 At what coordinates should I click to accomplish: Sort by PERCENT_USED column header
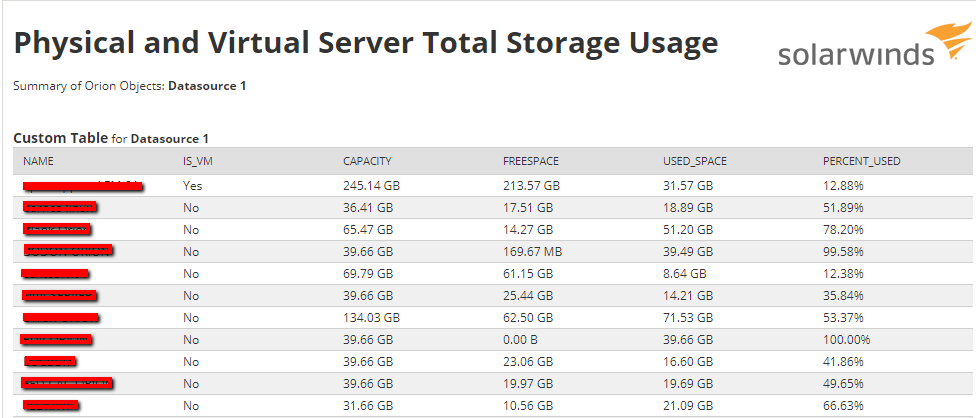tap(862, 161)
